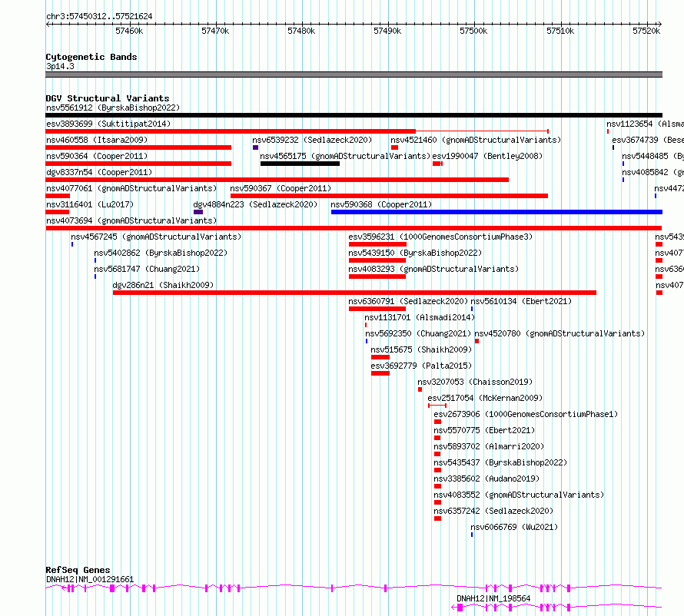Select the purple marker under nsv6539232
The height and width of the screenshot is (616, 684).
coord(256,147)
